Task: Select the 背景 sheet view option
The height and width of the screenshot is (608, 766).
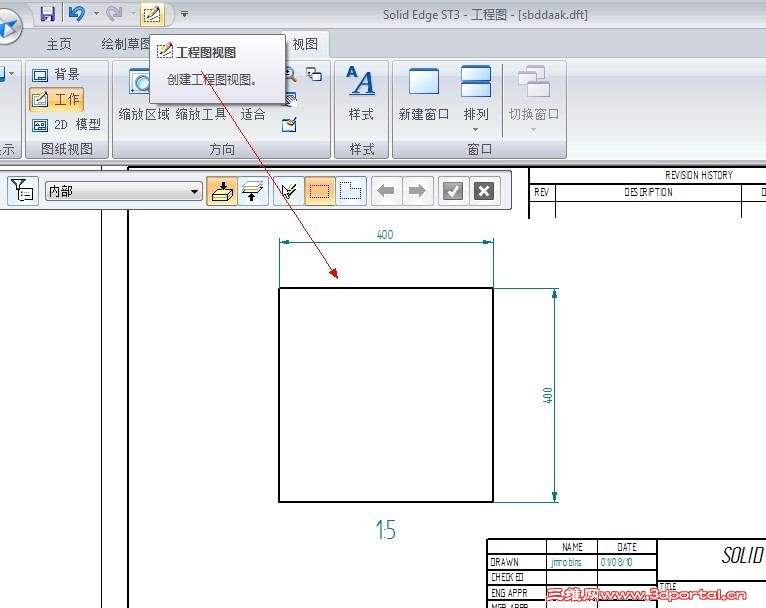Action: pos(55,74)
